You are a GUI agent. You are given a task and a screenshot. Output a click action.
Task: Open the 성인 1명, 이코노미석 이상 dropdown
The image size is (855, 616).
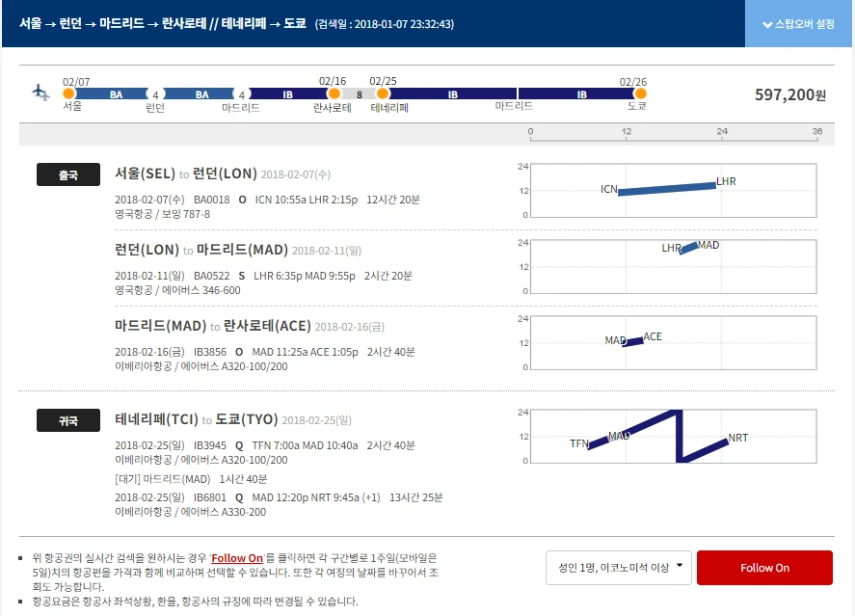coord(617,568)
